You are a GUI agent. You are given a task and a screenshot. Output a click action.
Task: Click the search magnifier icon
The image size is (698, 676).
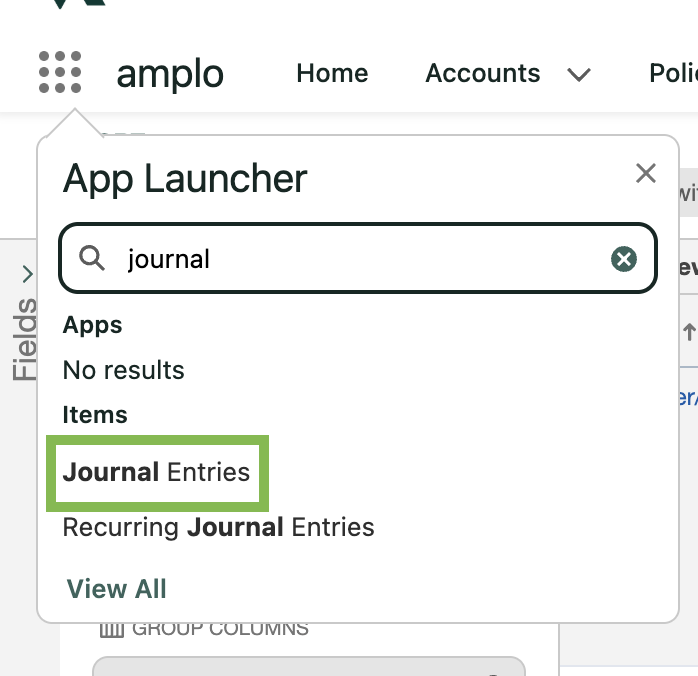(x=92, y=259)
